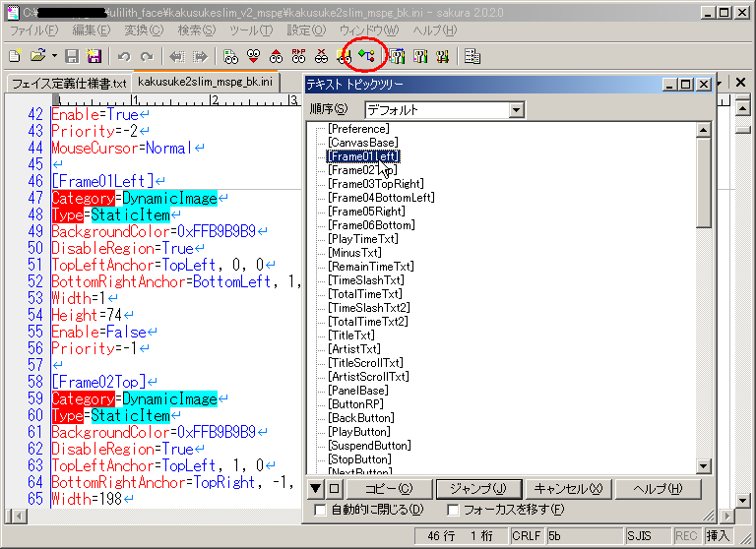The height and width of the screenshot is (549, 756).
Task: Select [StopButton] in the tree
Action: pos(359,459)
